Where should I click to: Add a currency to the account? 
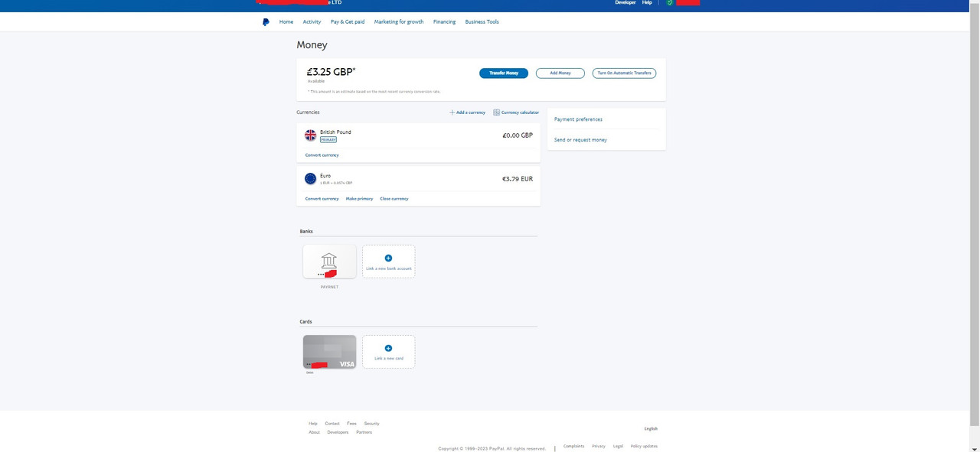(467, 112)
